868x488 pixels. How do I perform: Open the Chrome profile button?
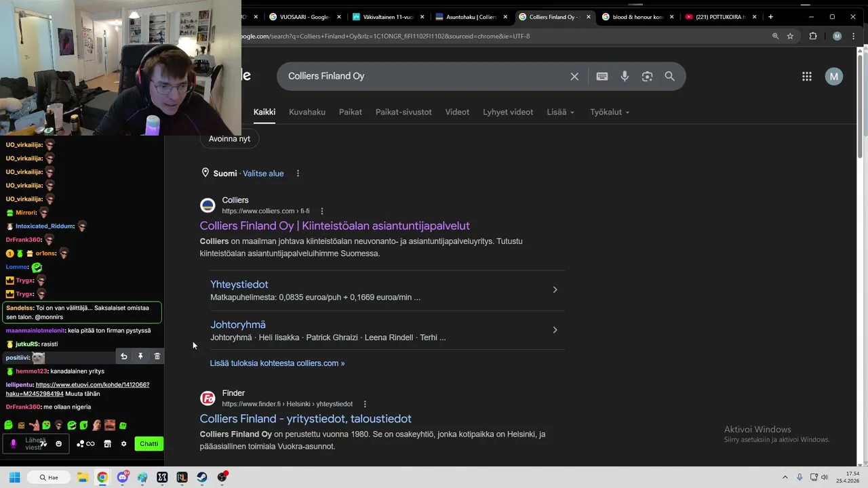tap(837, 36)
